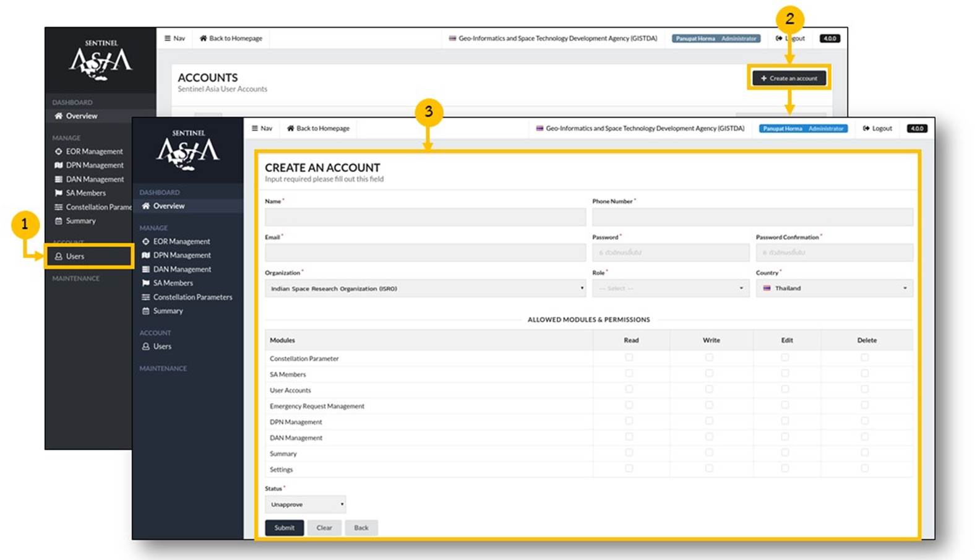Open the Nav hamburger menu in the front window

262,128
